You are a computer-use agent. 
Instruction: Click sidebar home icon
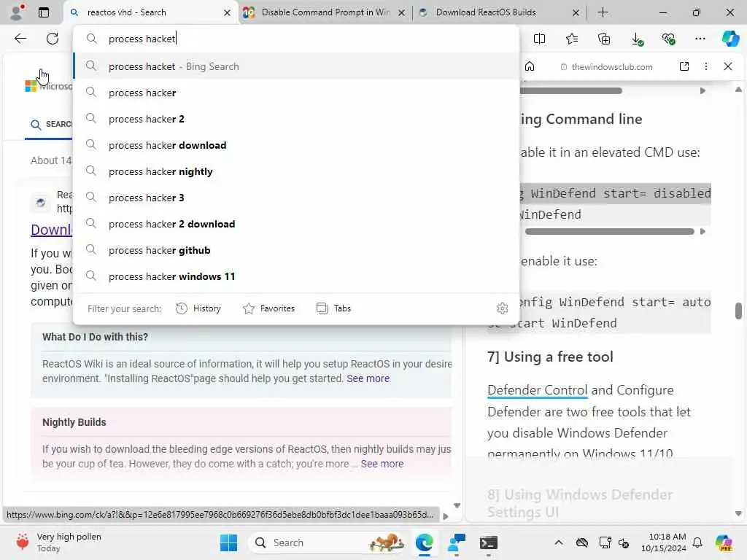pos(530,66)
